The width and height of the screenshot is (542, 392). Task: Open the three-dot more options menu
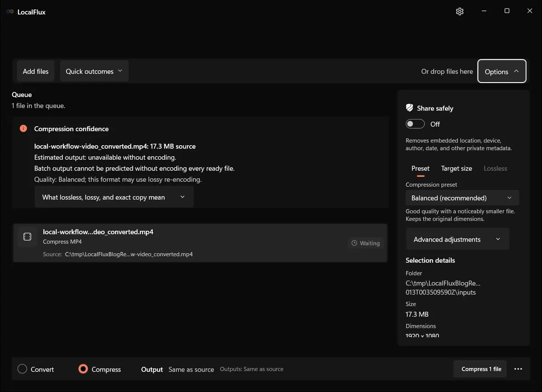(518, 369)
